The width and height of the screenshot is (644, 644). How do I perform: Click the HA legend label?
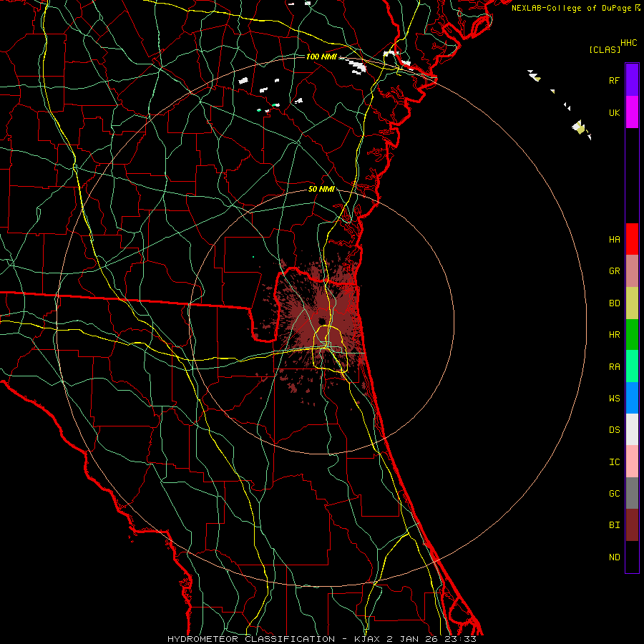pos(614,239)
